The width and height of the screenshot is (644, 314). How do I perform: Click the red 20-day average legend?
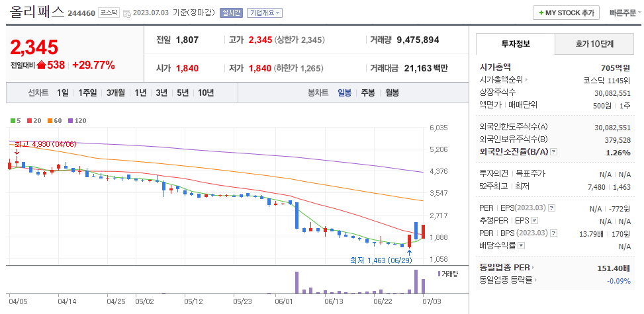[33, 121]
